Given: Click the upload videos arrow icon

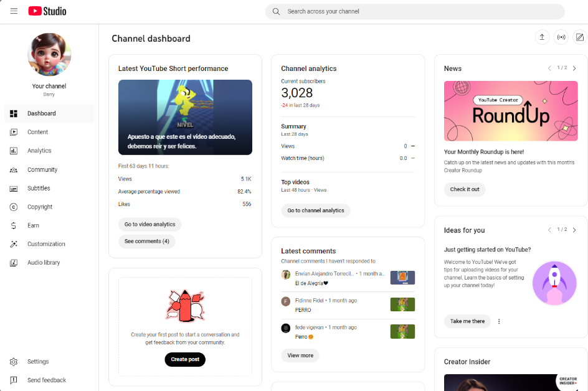Looking at the screenshot, I should pyautogui.click(x=542, y=37).
